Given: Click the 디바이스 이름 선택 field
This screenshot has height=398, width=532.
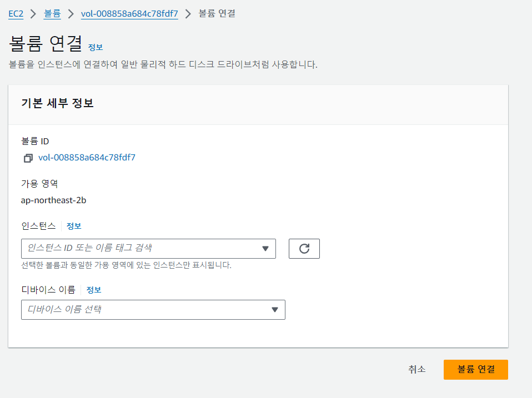Looking at the screenshot, I should pyautogui.click(x=153, y=310).
